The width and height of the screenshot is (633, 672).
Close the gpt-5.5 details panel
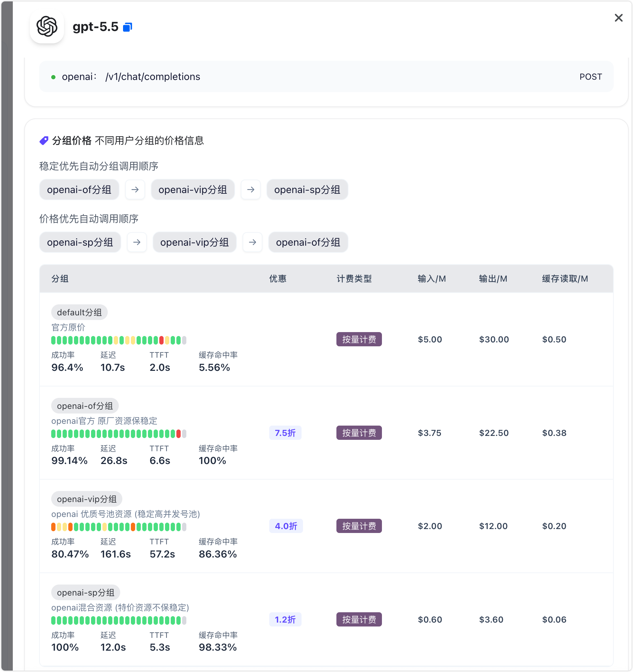point(619,18)
